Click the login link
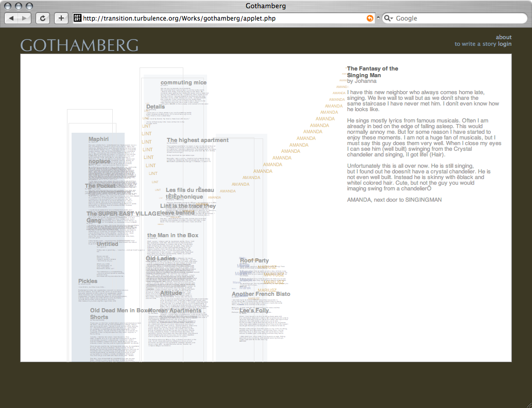The height and width of the screenshot is (408, 532). point(505,44)
